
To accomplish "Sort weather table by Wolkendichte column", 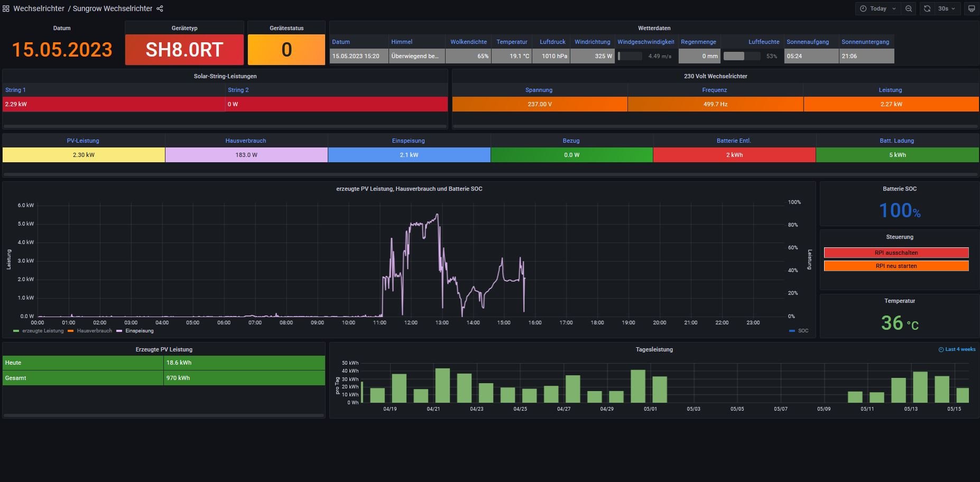I will pyautogui.click(x=468, y=42).
